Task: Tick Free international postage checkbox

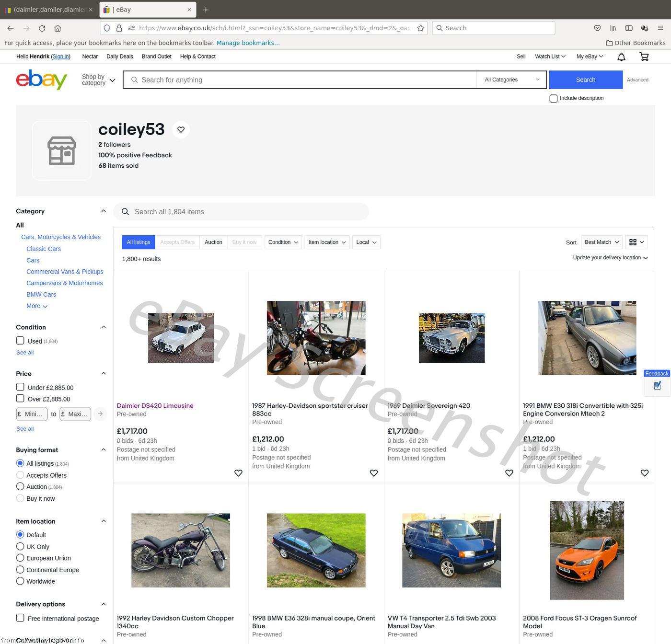Action: pos(20,618)
